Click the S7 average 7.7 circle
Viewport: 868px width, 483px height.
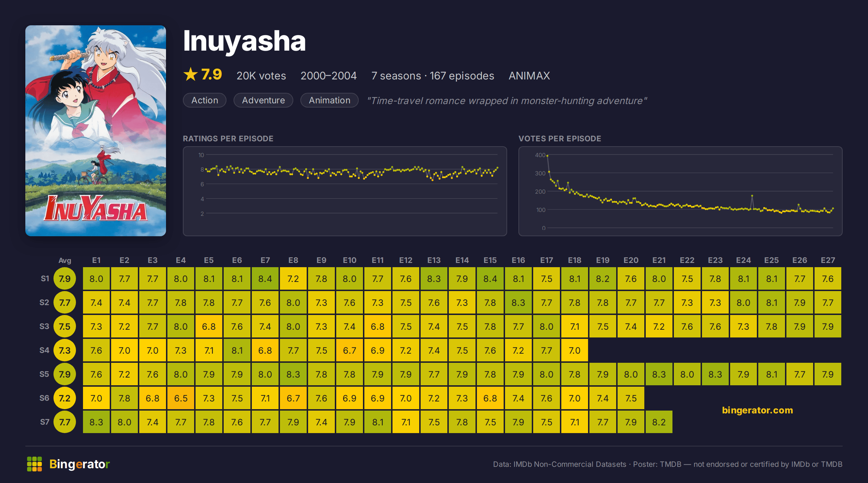click(65, 422)
